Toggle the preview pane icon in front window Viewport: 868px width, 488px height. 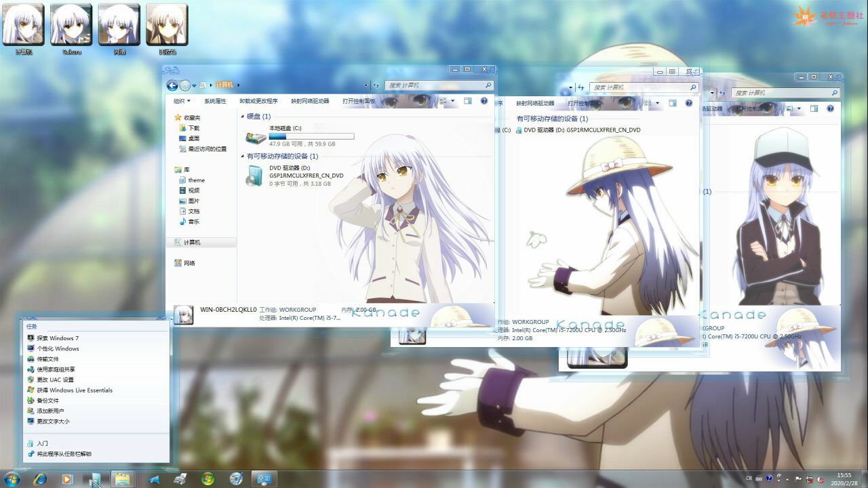(468, 101)
